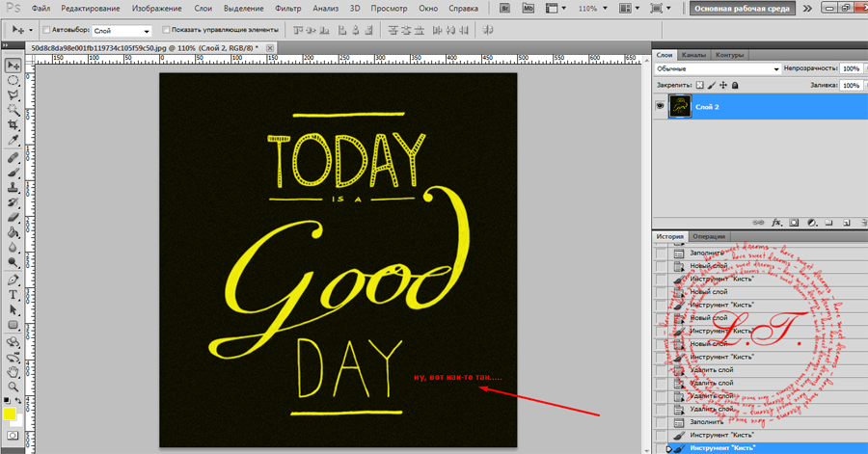The width and height of the screenshot is (868, 454).
Task: Open the Редактирование menu
Action: click(91, 9)
